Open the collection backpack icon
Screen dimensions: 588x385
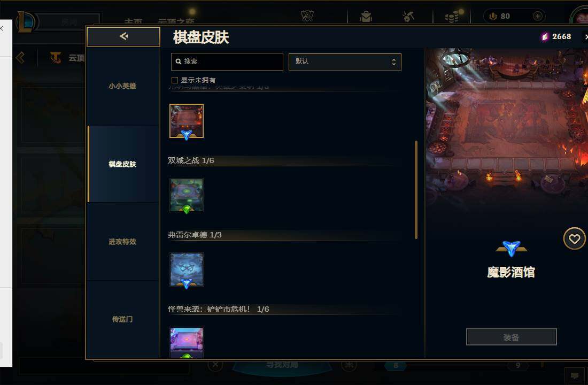tap(366, 17)
